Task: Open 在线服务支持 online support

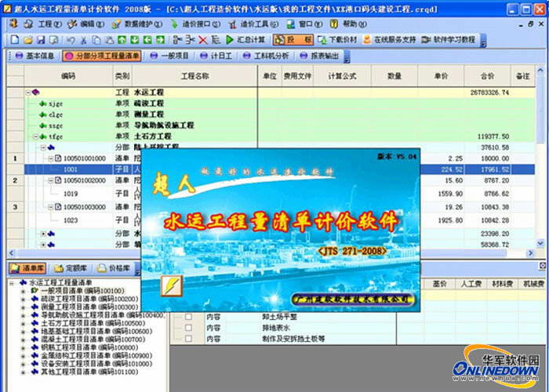Action: (x=389, y=40)
